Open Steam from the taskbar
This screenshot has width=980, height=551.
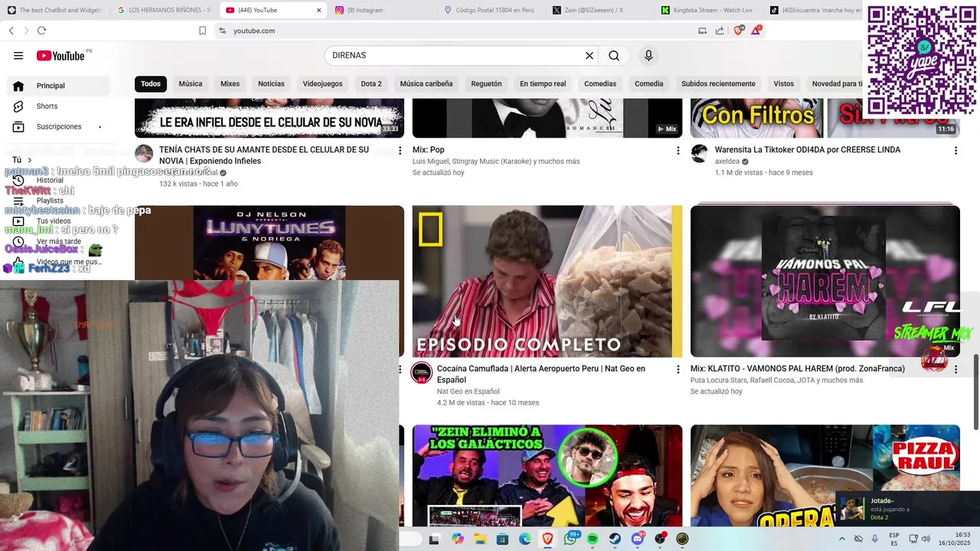pos(615,539)
